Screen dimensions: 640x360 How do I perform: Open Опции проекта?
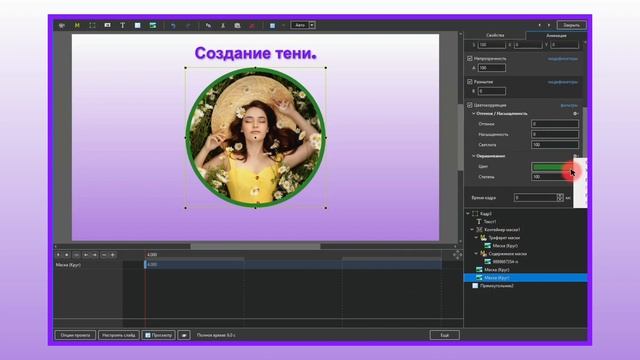[x=75, y=335]
